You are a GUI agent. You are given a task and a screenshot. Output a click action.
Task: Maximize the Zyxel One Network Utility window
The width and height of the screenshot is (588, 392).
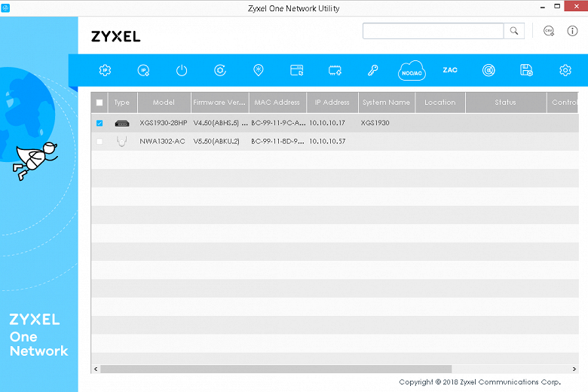557,6
